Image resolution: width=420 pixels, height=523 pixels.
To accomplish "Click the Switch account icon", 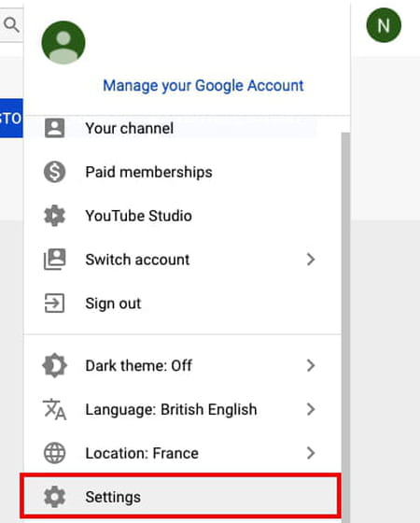I will tap(55, 260).
